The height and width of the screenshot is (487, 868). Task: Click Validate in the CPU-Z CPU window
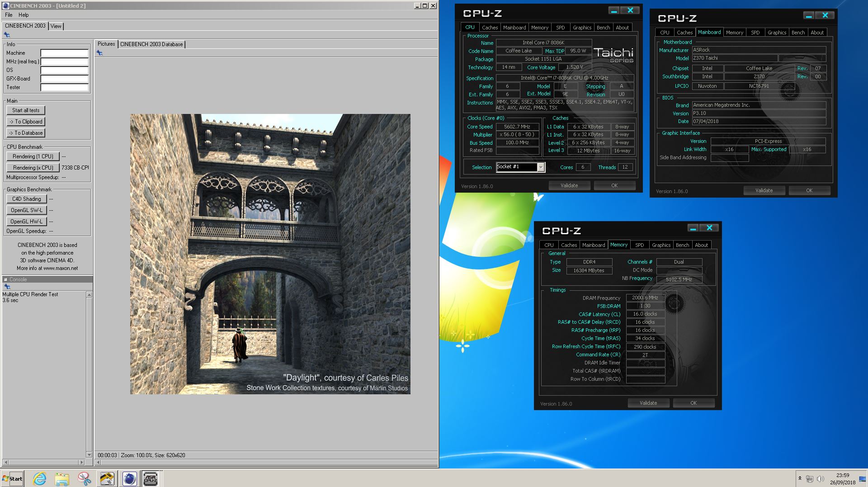569,185
